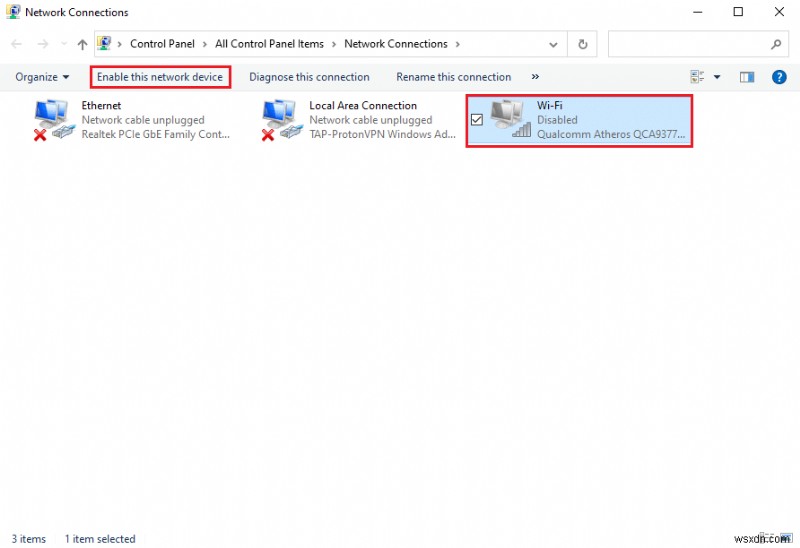800x548 pixels.
Task: Click Qualcomm Atheros QCA9377 text
Action: pos(611,134)
